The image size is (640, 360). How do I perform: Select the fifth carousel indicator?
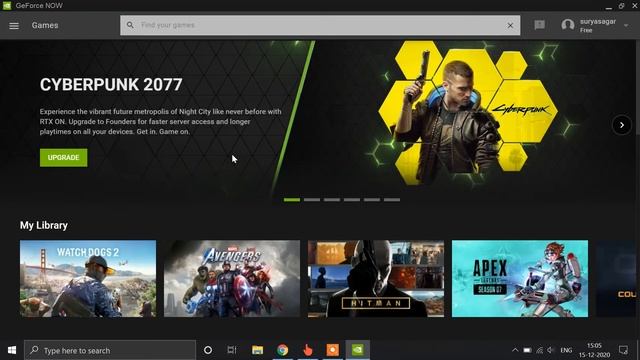pos(372,200)
